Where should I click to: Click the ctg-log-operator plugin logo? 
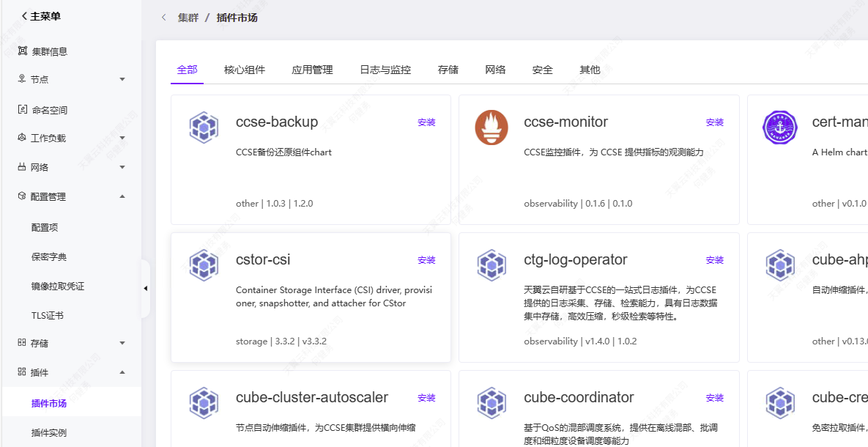(x=492, y=265)
